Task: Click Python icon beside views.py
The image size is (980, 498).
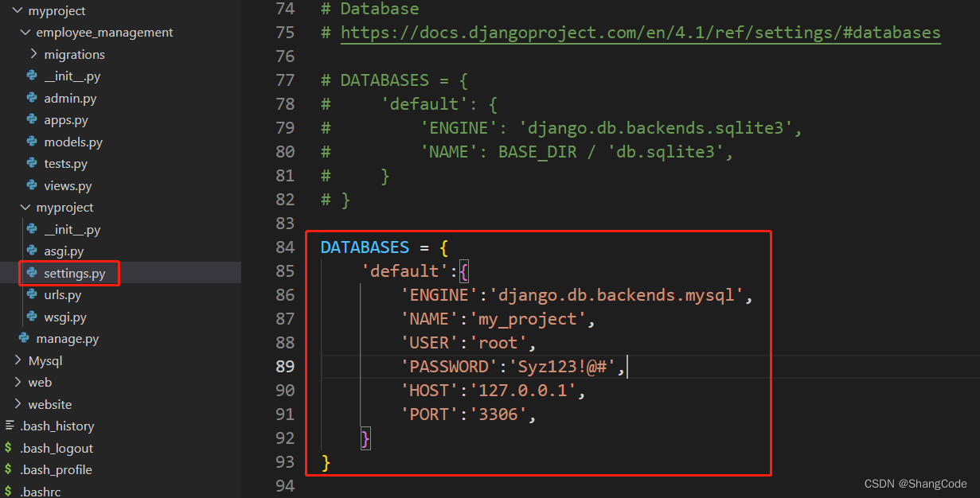Action: [32, 185]
